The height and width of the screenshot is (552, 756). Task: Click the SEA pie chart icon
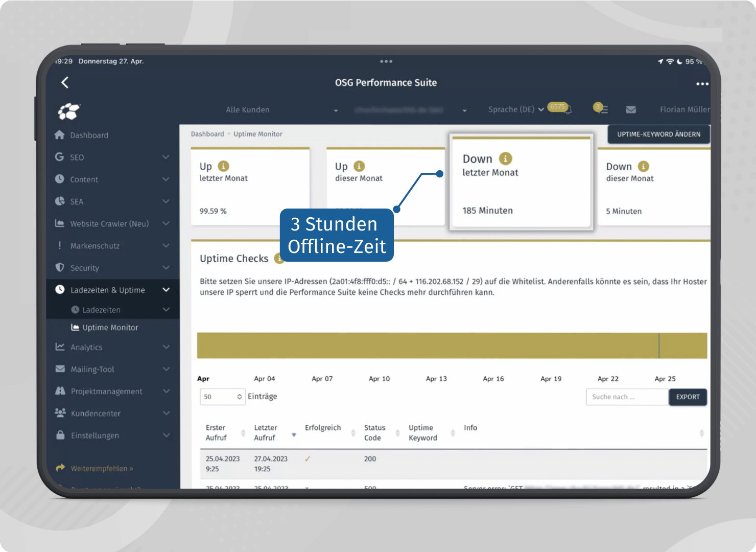60,201
